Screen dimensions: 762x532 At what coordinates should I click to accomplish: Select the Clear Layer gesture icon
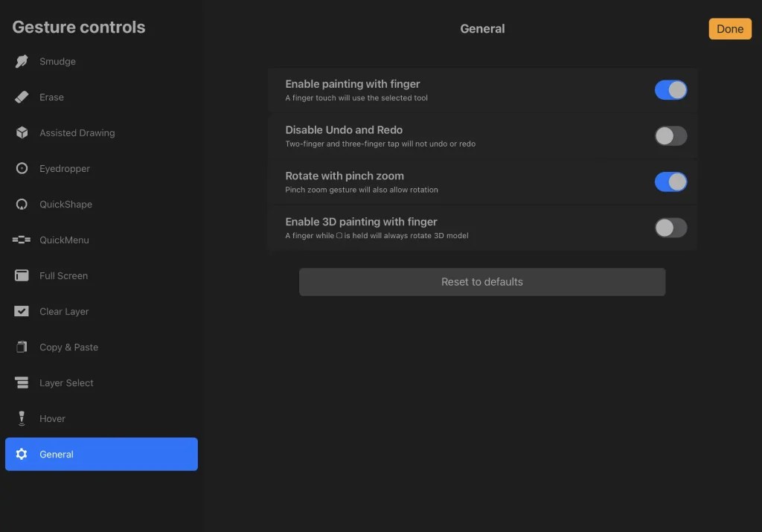22,311
